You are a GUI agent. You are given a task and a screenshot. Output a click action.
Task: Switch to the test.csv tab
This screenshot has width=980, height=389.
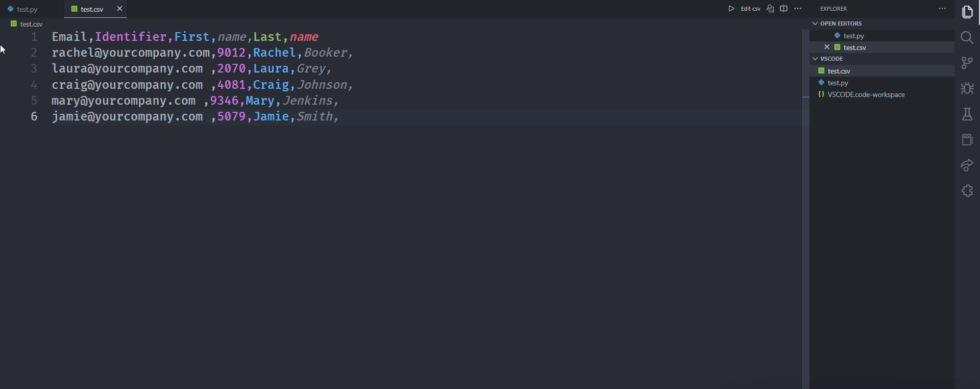(x=92, y=9)
